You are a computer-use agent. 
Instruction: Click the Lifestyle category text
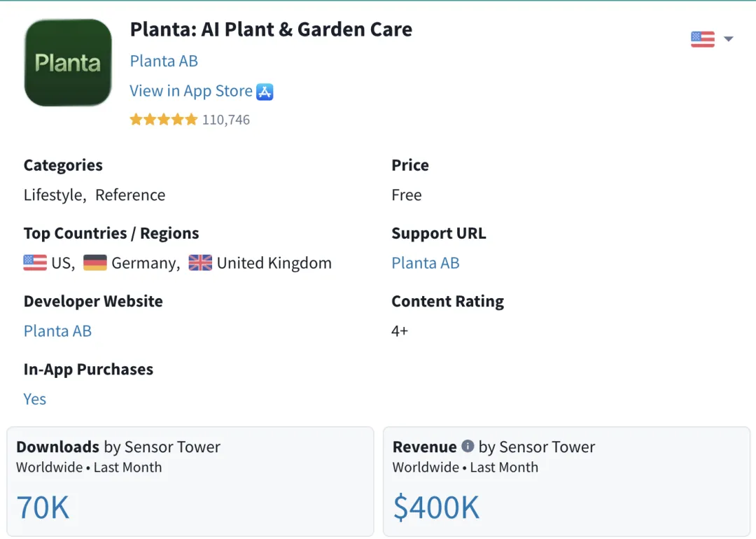tap(55, 195)
